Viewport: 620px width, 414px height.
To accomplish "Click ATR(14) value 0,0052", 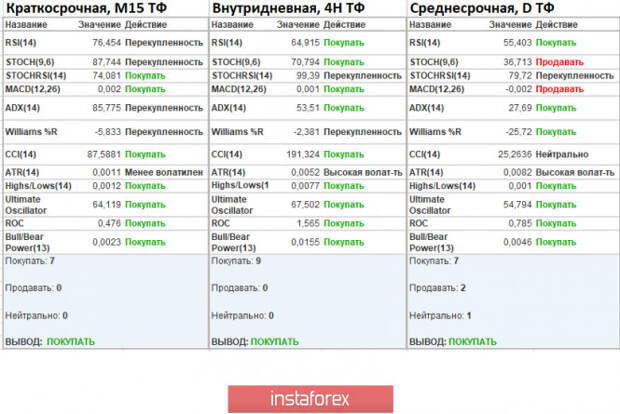I will click(305, 172).
